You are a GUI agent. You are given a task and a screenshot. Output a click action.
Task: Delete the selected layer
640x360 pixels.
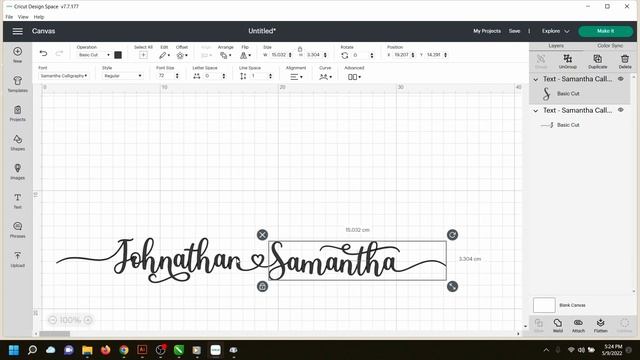coord(625,61)
